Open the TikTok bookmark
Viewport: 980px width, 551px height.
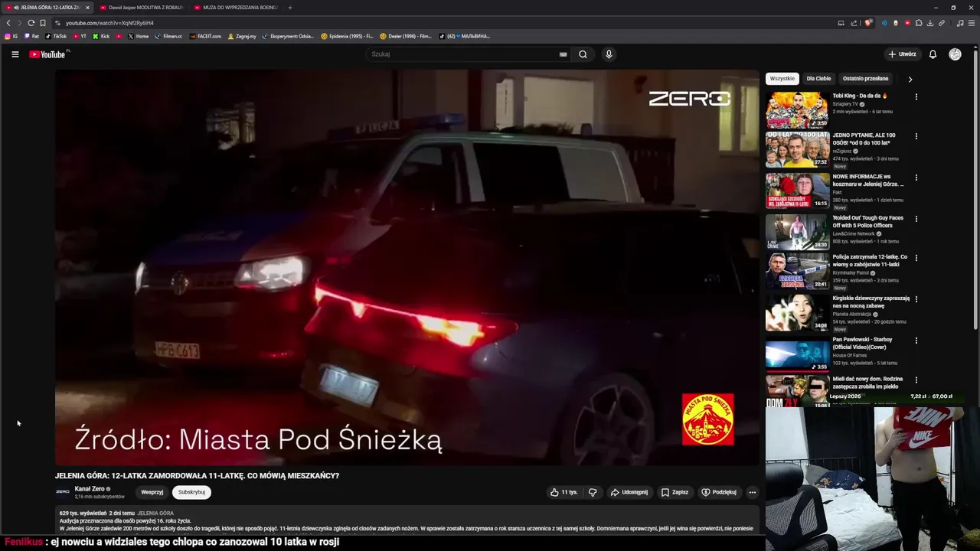(x=56, y=36)
